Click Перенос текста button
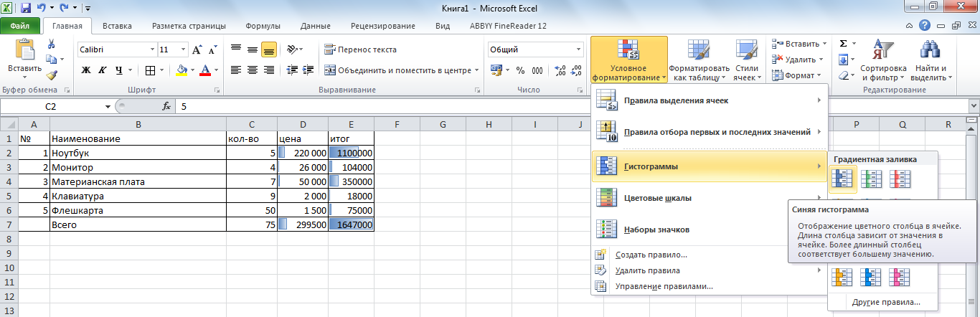Image resolution: width=980 pixels, height=317 pixels. click(x=361, y=50)
